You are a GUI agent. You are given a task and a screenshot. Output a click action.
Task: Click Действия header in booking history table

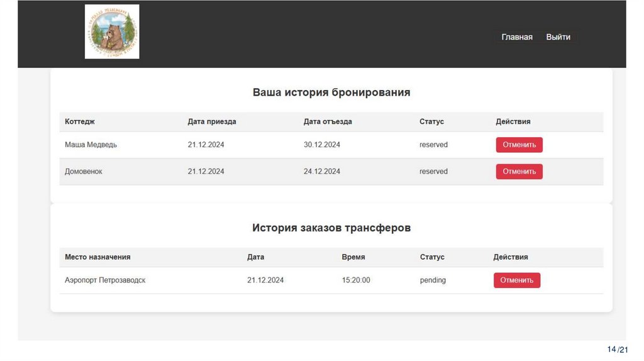tap(513, 121)
